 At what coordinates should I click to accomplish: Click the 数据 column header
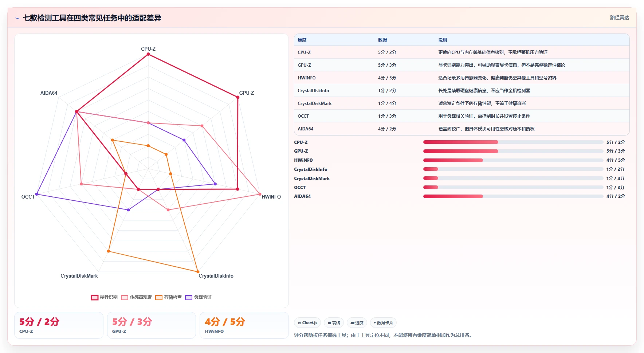click(382, 40)
